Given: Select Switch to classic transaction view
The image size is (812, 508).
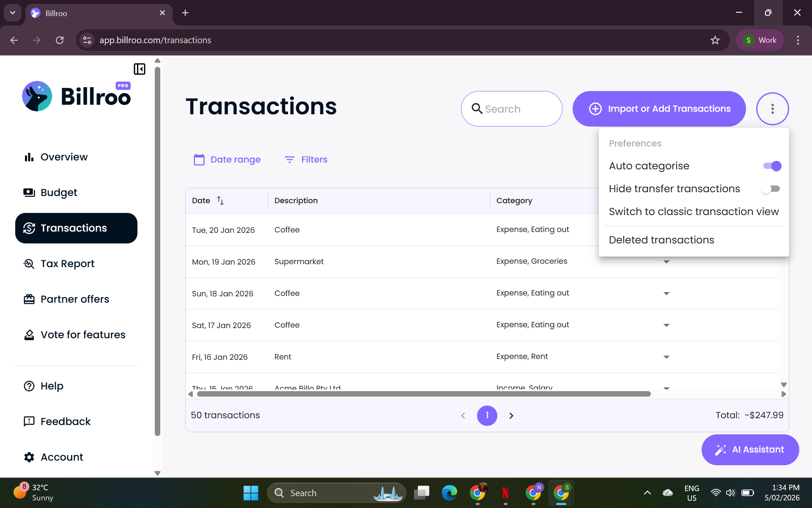Looking at the screenshot, I should (x=694, y=212).
